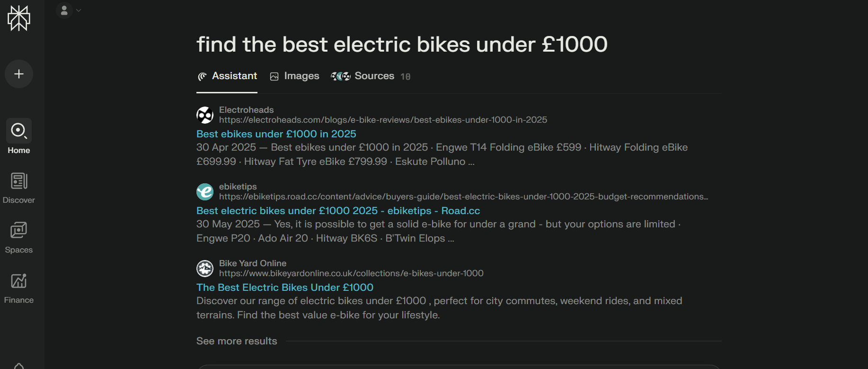Open the Discover sidebar section
Image resolution: width=868 pixels, height=369 pixels.
point(19,188)
